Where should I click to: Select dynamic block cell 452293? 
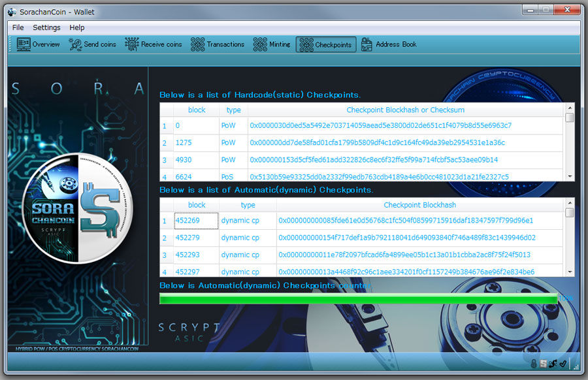click(x=196, y=255)
